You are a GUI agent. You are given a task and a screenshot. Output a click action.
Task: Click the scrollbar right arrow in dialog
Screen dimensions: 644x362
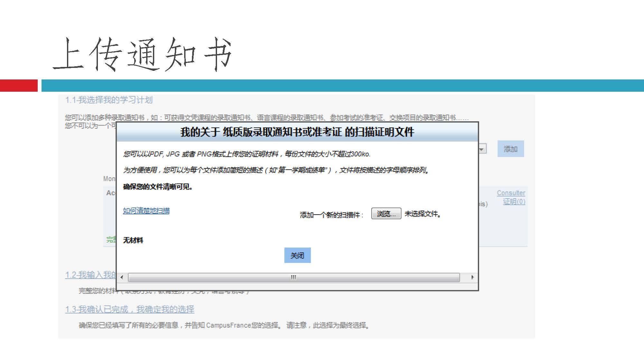pyautogui.click(x=472, y=277)
